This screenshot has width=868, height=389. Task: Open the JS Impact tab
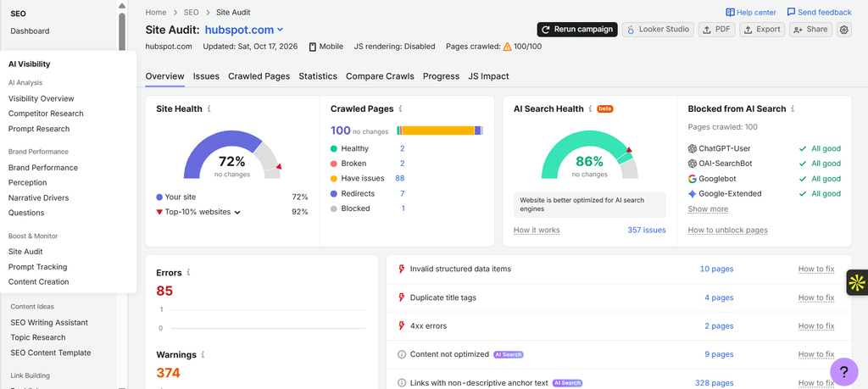point(489,76)
